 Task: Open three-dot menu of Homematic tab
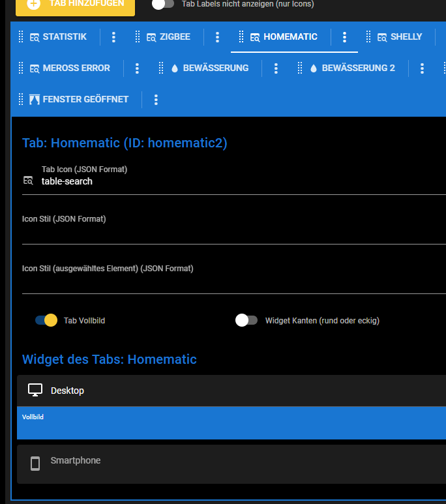pos(344,37)
